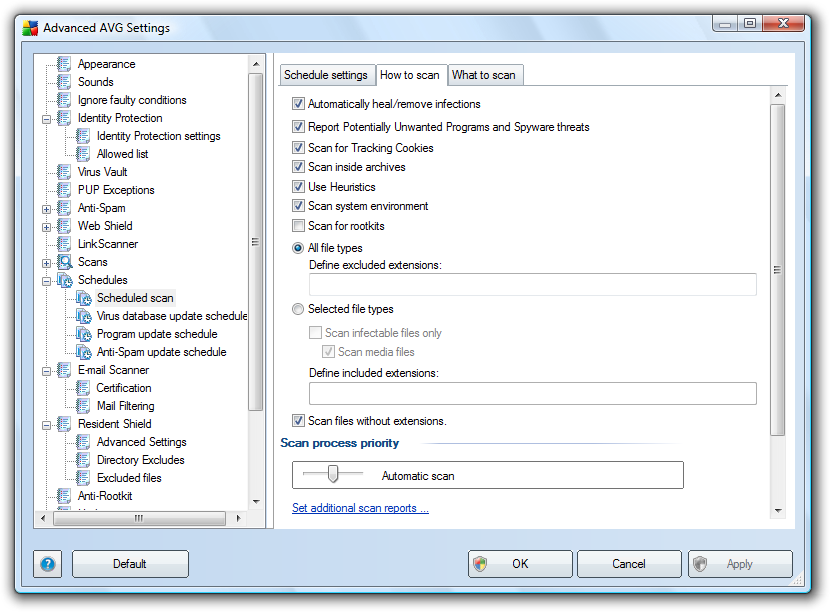
Task: Toggle Scan files without extensions checkbox
Action: pyautogui.click(x=299, y=420)
